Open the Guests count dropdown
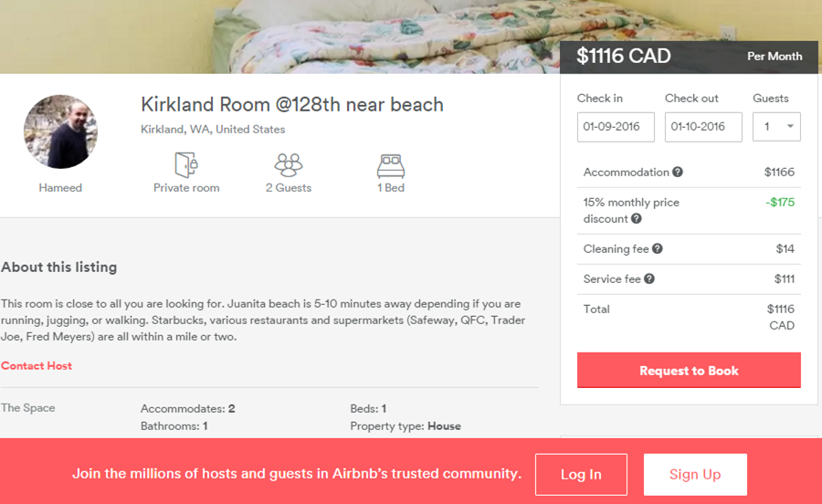 coord(776,127)
